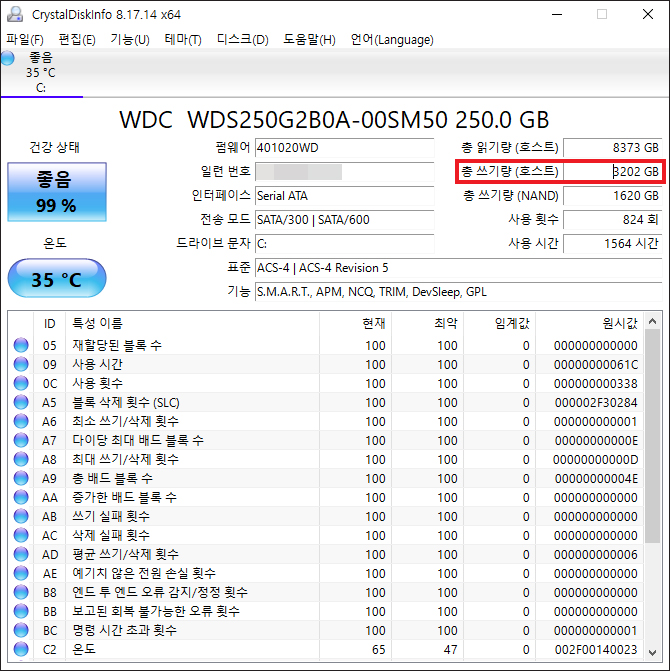Minimize the CrystalDiskInfo window
The image size is (670, 671).
[557, 14]
